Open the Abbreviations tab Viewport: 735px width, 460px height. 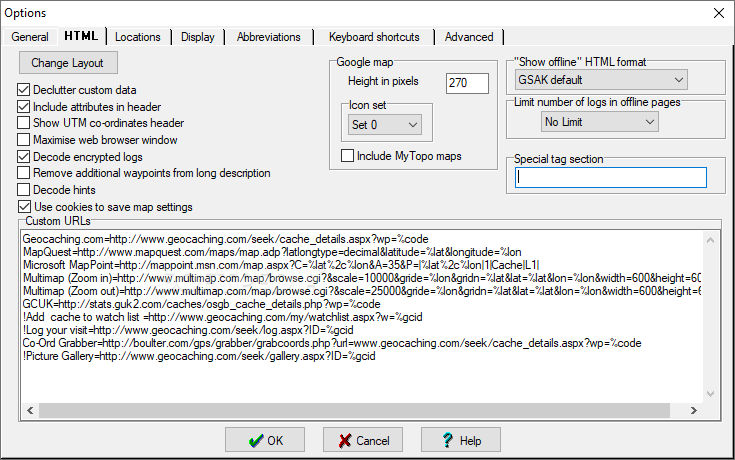point(269,37)
